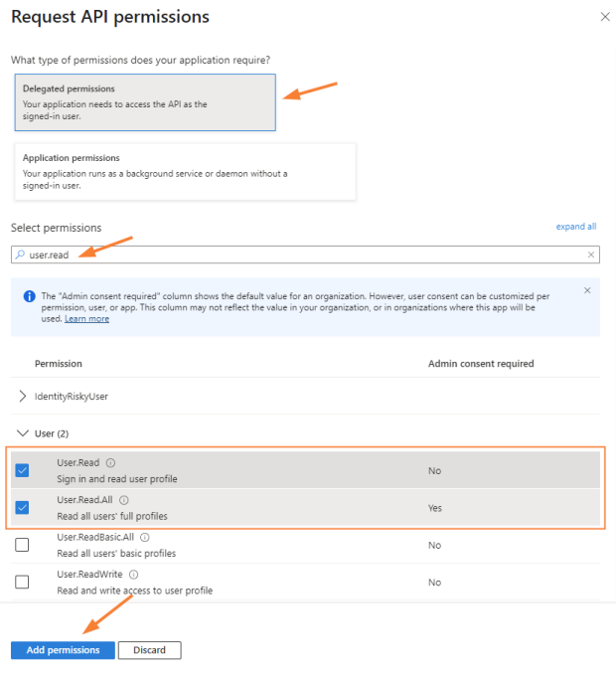
Task: Choose the Application permissions option
Action: point(184,171)
